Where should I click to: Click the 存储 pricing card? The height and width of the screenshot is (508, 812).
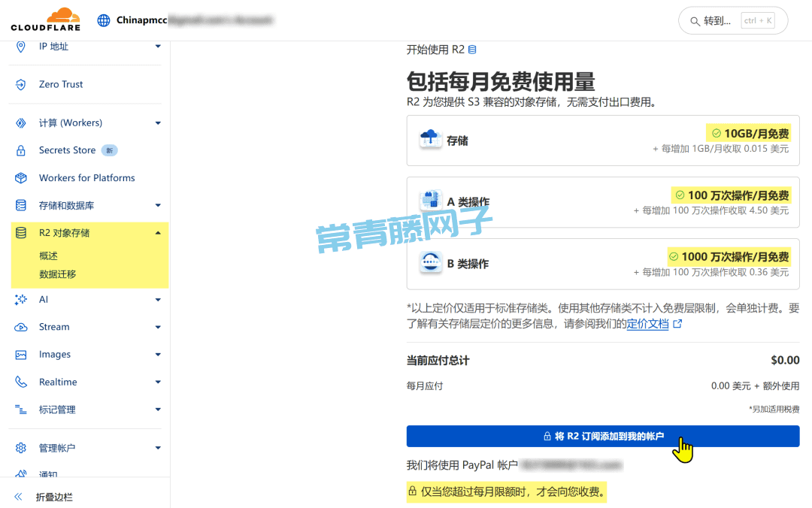[603, 141]
